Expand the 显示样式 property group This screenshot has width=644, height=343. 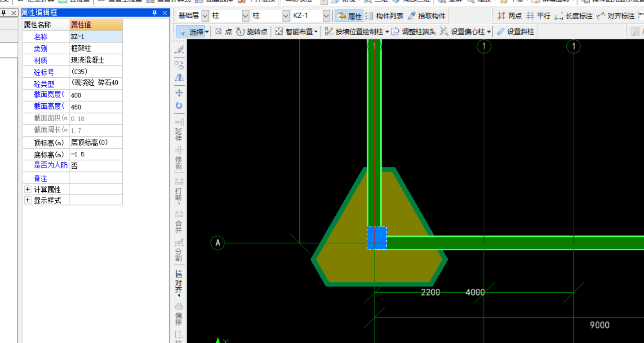click(28, 200)
